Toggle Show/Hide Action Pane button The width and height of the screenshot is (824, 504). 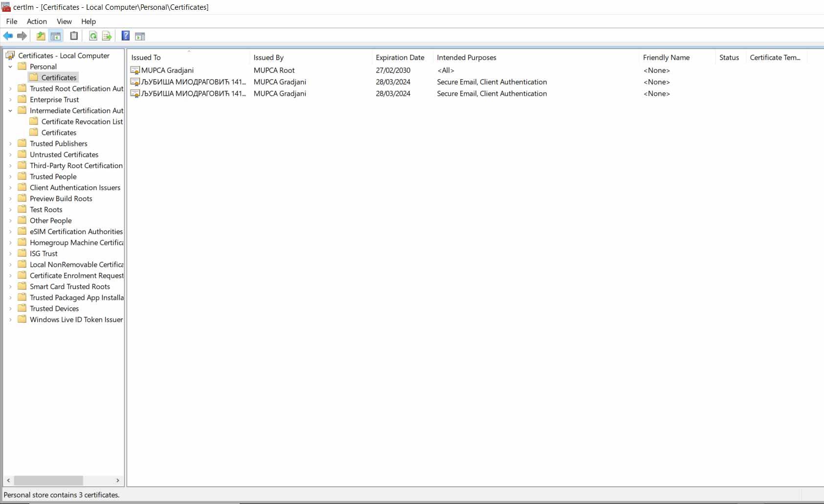tap(140, 36)
